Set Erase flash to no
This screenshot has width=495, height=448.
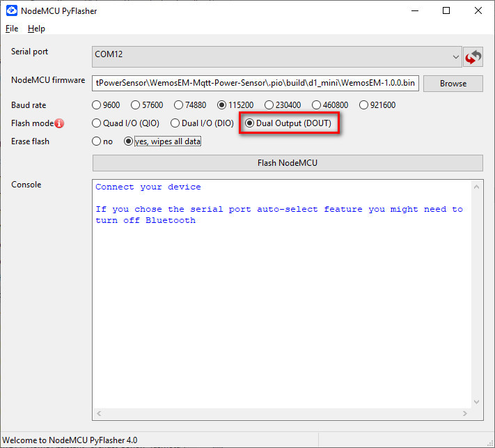(x=102, y=141)
